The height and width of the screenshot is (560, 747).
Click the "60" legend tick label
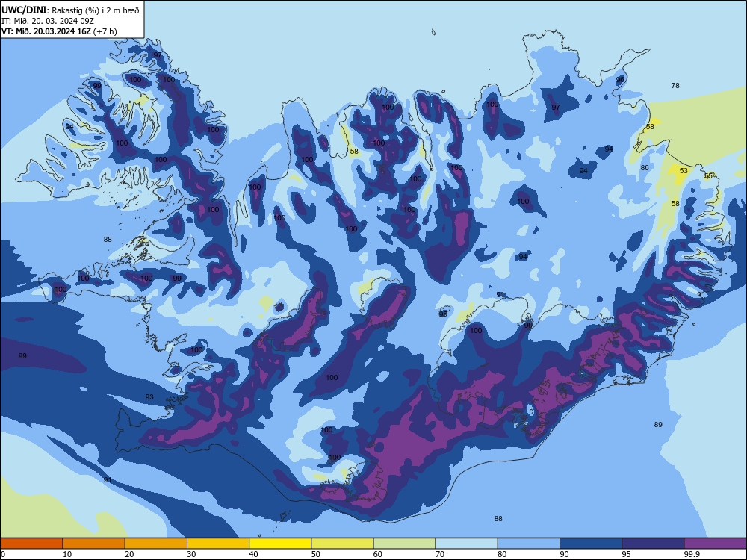(x=378, y=554)
